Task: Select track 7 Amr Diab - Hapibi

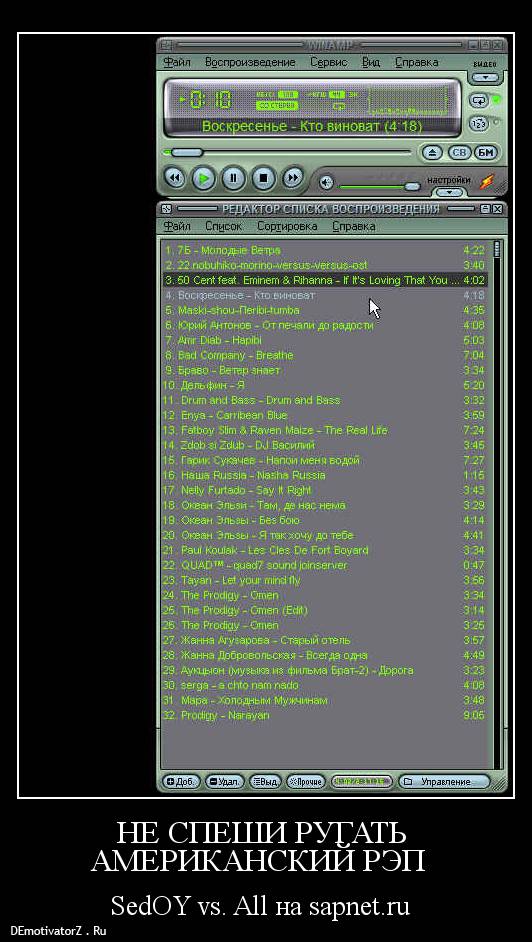Action: [x=325, y=341]
